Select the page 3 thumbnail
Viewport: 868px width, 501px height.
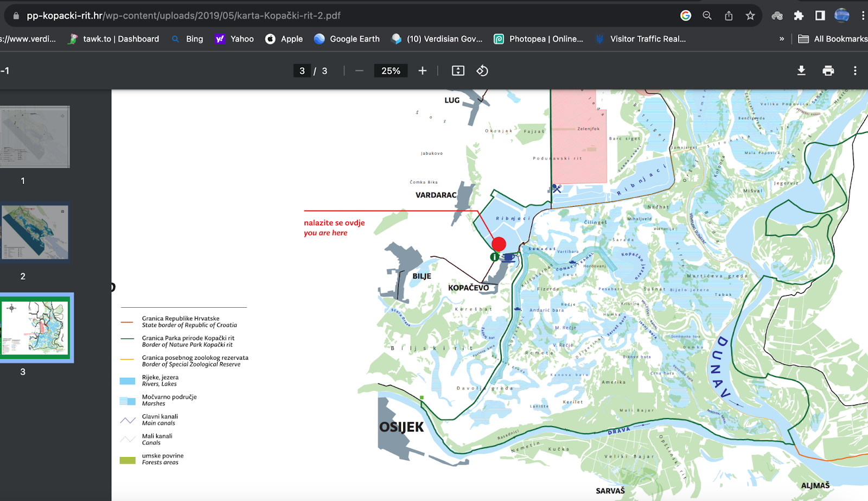pyautogui.click(x=35, y=328)
